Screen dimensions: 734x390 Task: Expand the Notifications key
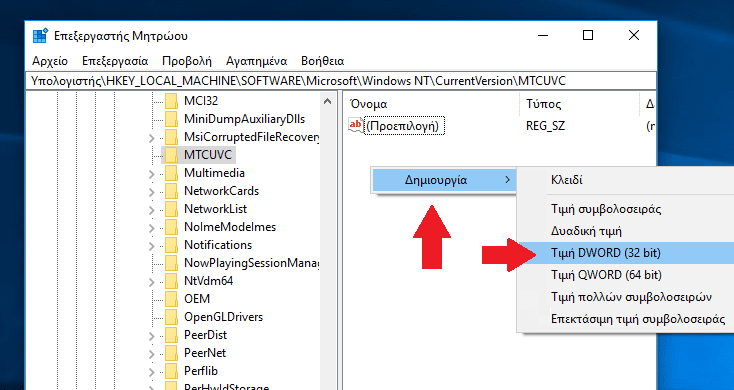(151, 246)
